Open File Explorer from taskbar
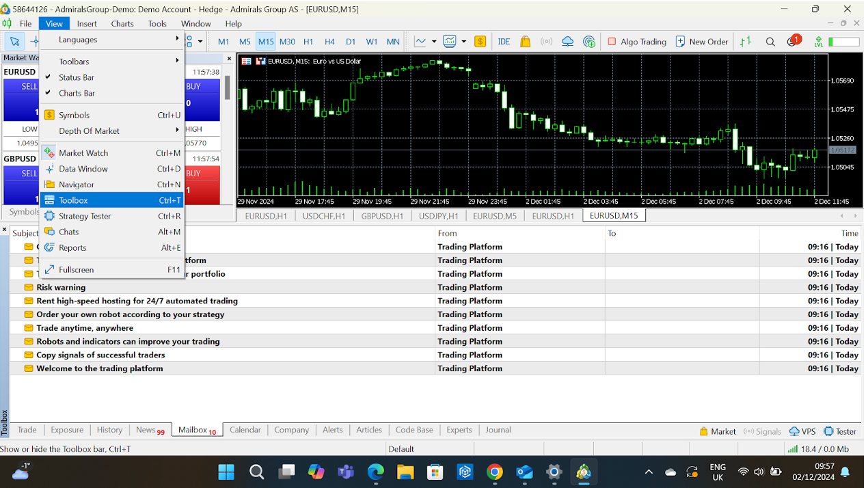868x488 pixels. click(405, 472)
